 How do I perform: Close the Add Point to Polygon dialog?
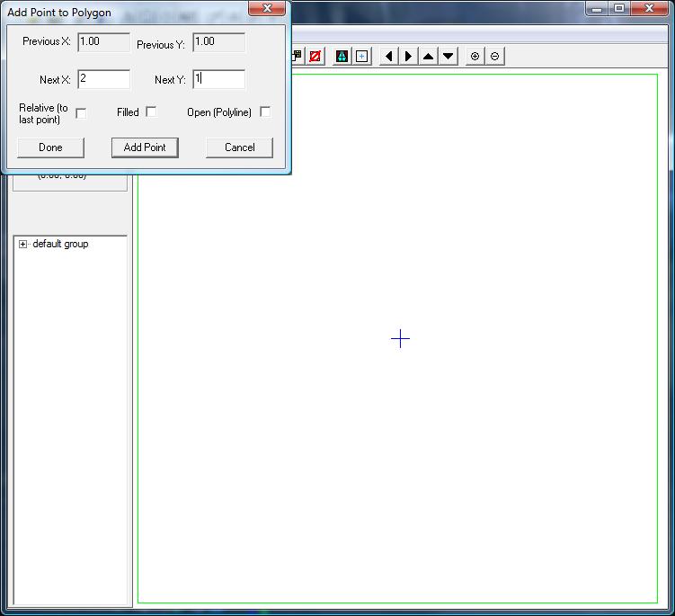pyautogui.click(x=267, y=8)
